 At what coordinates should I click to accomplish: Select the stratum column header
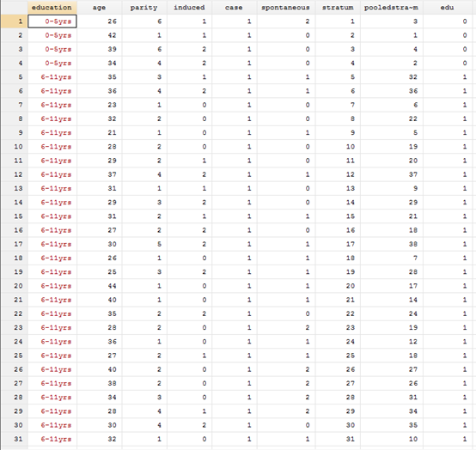tap(338, 8)
